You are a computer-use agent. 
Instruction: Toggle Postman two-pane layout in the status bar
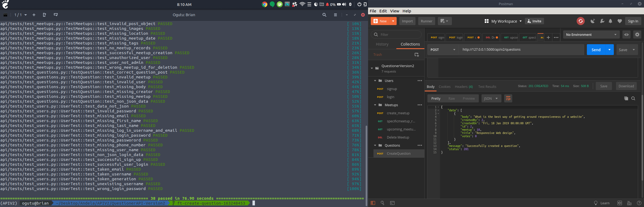tap(620, 203)
